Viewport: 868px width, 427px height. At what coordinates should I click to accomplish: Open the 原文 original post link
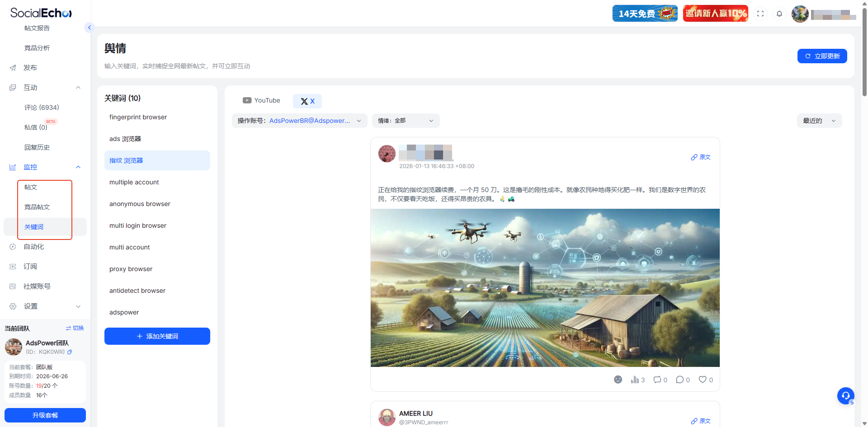700,157
